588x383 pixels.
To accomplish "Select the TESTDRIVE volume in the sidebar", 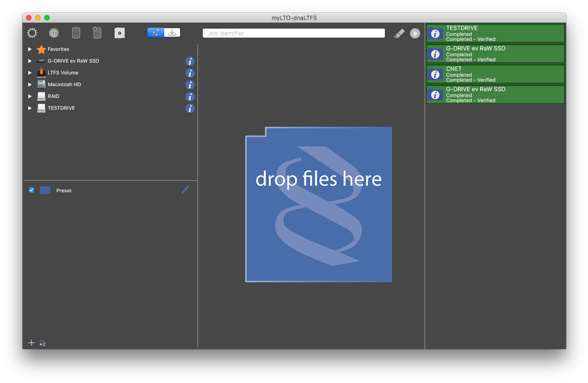I will [x=61, y=108].
